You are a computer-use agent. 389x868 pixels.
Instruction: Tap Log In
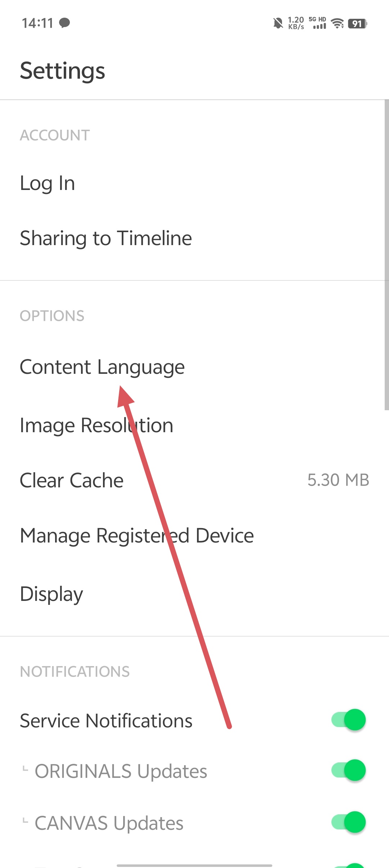(x=194, y=183)
